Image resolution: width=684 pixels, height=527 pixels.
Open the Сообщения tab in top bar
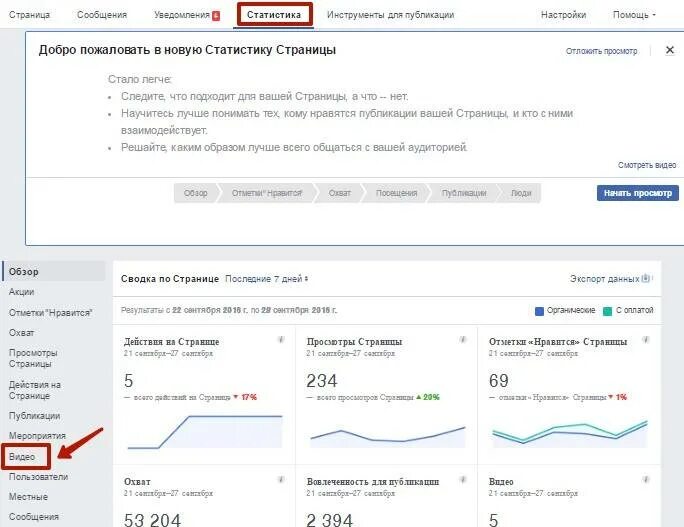102,15
